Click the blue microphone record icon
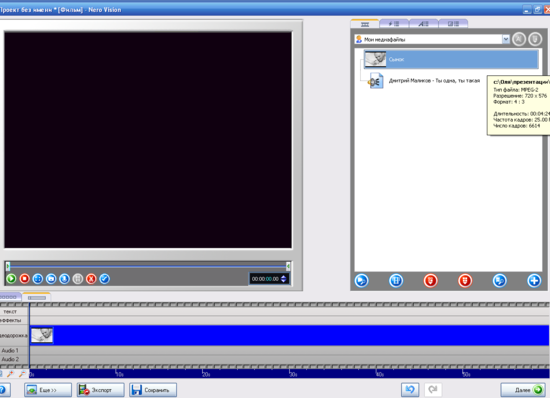The image size is (550, 398). [64, 279]
